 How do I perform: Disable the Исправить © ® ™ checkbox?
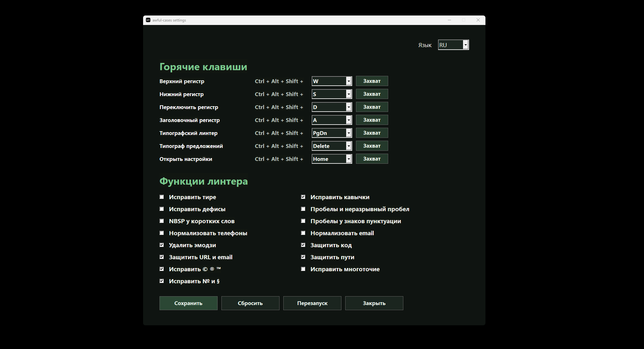(x=162, y=269)
